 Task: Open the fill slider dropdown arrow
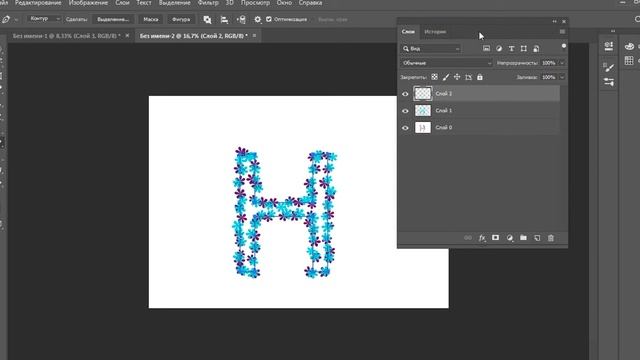point(562,77)
